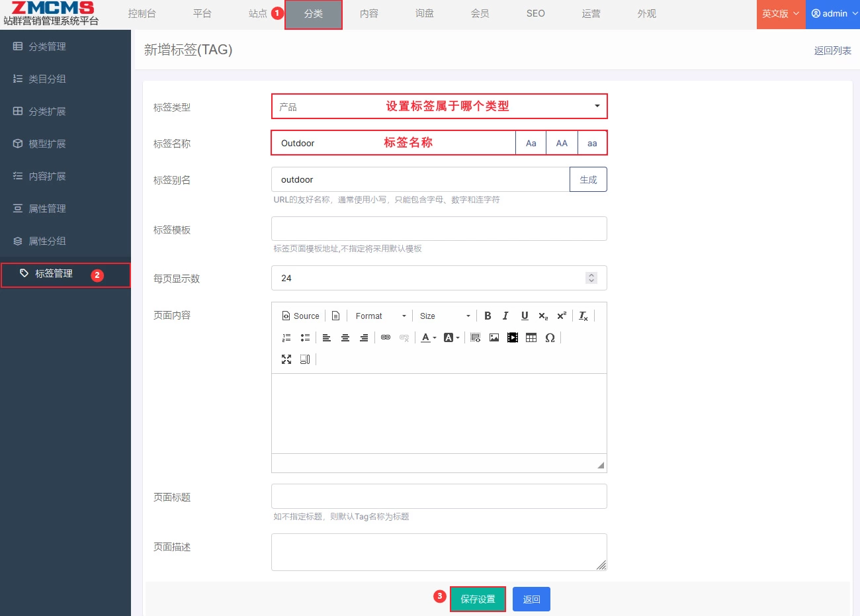Open the admin user menu

coord(833,14)
